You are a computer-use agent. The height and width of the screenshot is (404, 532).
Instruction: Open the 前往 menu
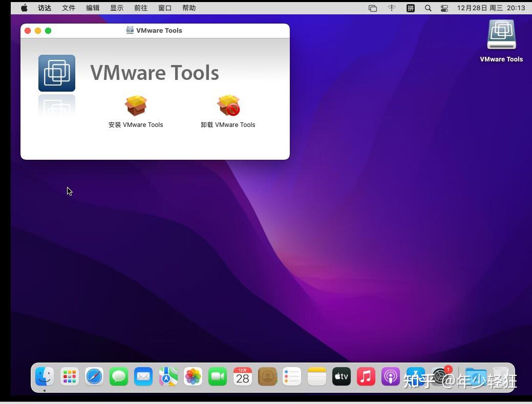tap(140, 8)
